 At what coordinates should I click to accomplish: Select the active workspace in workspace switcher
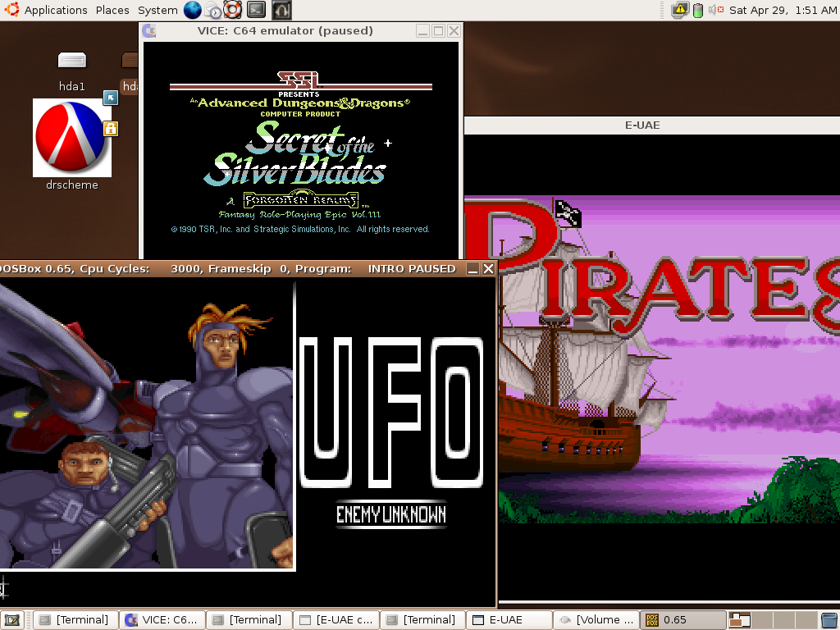(740, 620)
